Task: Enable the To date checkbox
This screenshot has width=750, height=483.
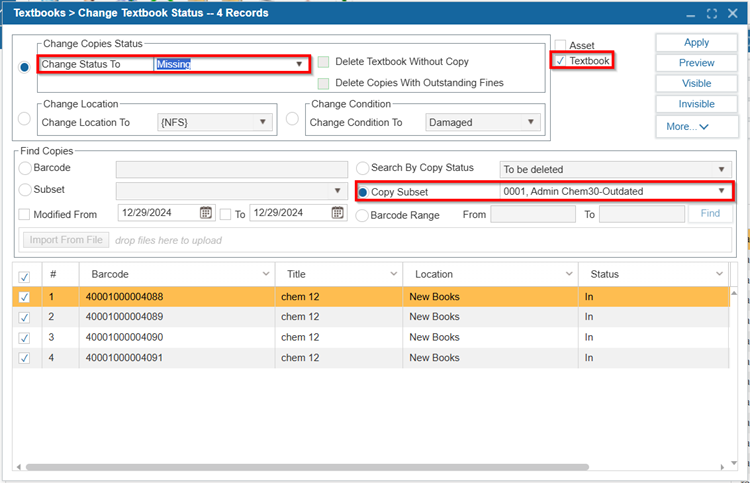Action: coord(225,214)
